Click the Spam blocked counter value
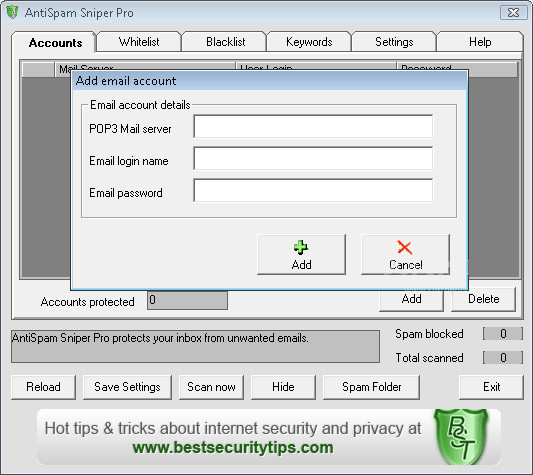This screenshot has width=533, height=475. click(x=503, y=334)
